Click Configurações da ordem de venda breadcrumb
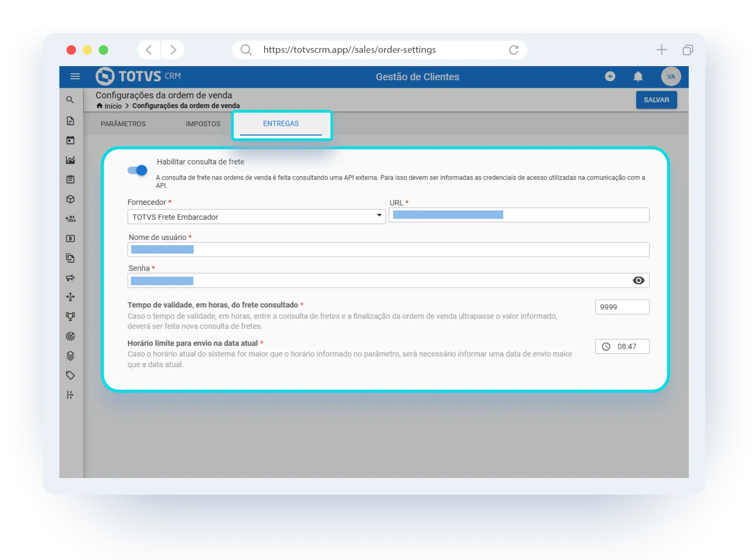The image size is (756, 560). [x=186, y=106]
